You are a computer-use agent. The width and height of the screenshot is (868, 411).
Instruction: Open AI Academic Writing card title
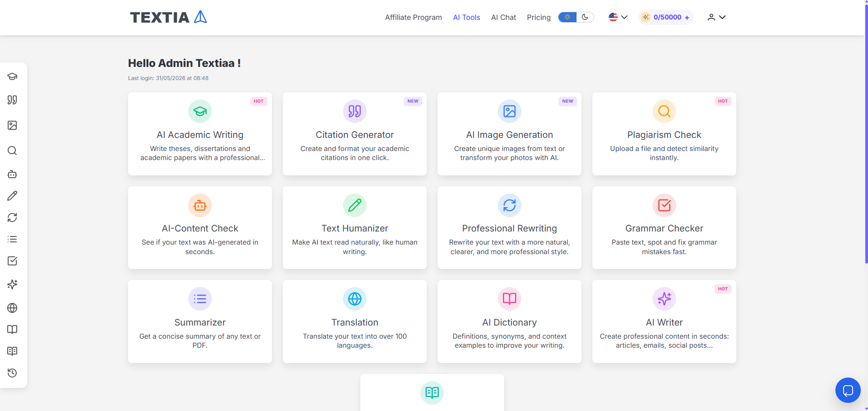(200, 135)
